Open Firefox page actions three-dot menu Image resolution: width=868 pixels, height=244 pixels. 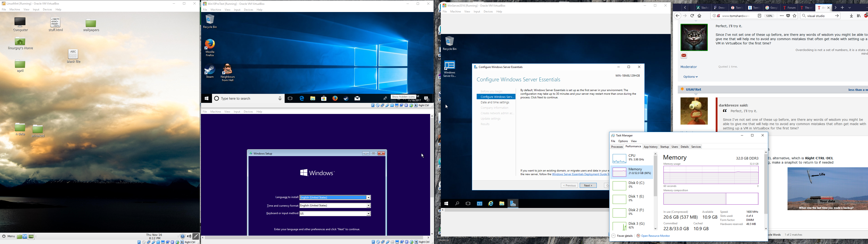click(x=781, y=16)
